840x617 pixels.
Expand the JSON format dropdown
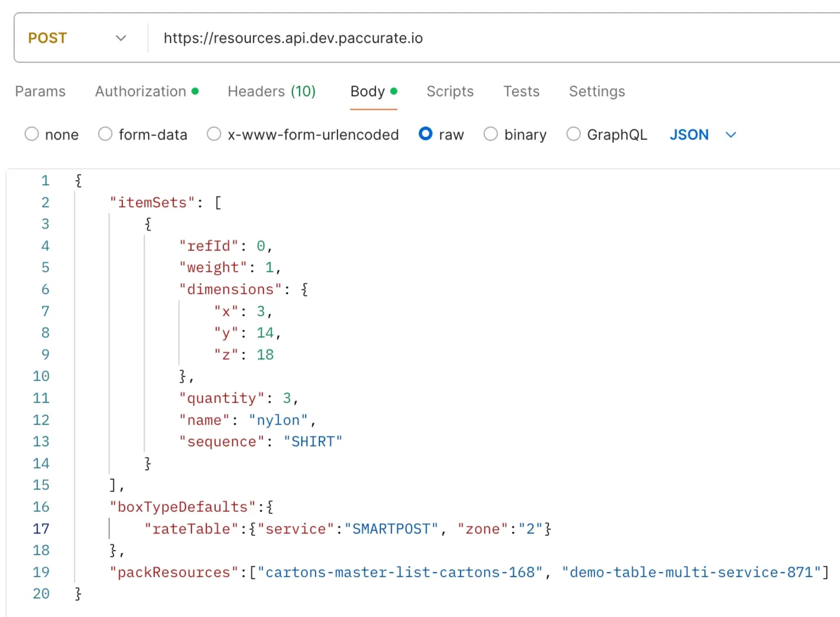point(703,135)
